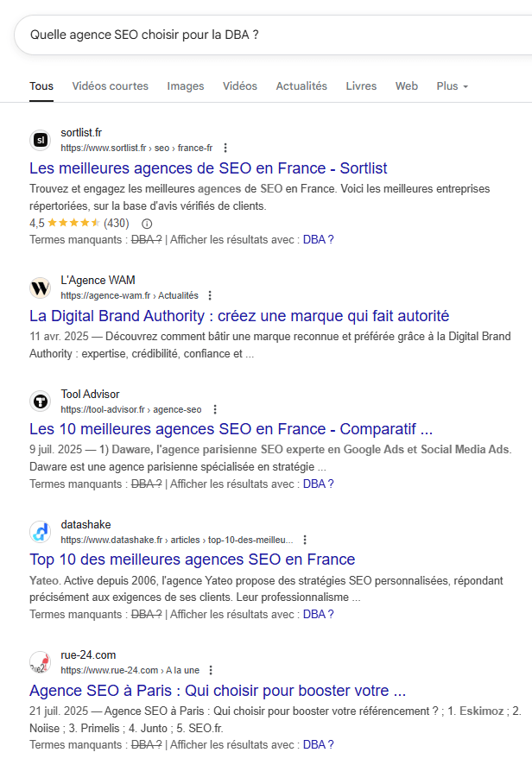
Task: Open "Top 10 des meilleures agences SEO en France"
Action: click(x=192, y=560)
